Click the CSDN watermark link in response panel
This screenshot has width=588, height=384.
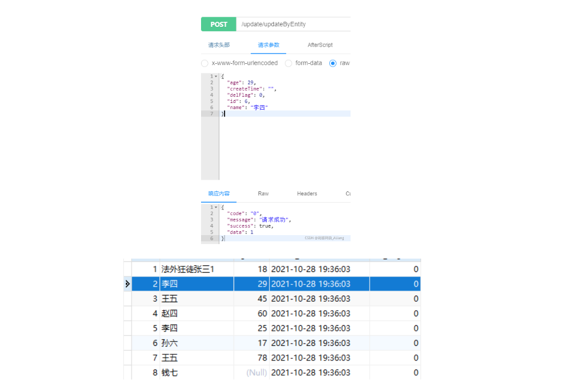point(325,238)
